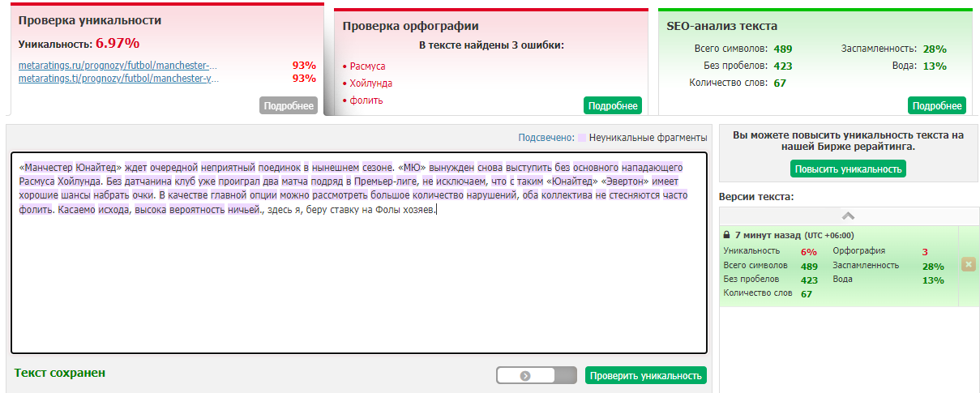Click inside the main text editing area
This screenshot has width=980, height=393.
358,284
